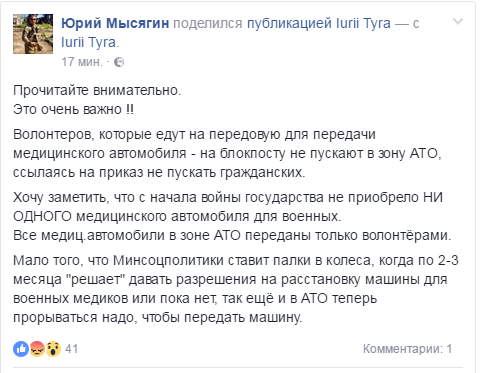Open the Юрий Мысягин profile name link
488x373 pixels.
click(115, 23)
